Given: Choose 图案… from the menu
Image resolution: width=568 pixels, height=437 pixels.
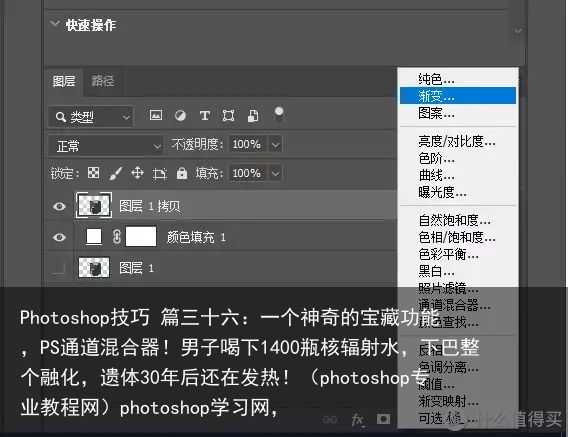Looking at the screenshot, I should [458, 113].
